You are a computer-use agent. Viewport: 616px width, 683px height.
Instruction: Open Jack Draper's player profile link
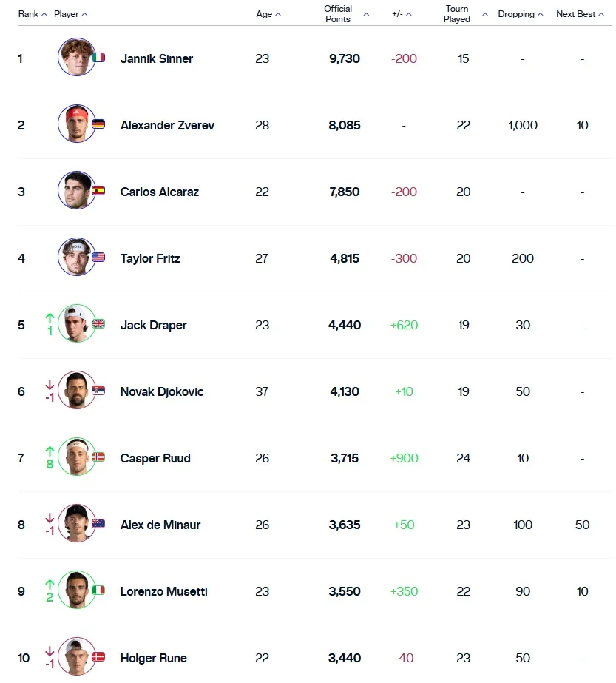(x=154, y=325)
